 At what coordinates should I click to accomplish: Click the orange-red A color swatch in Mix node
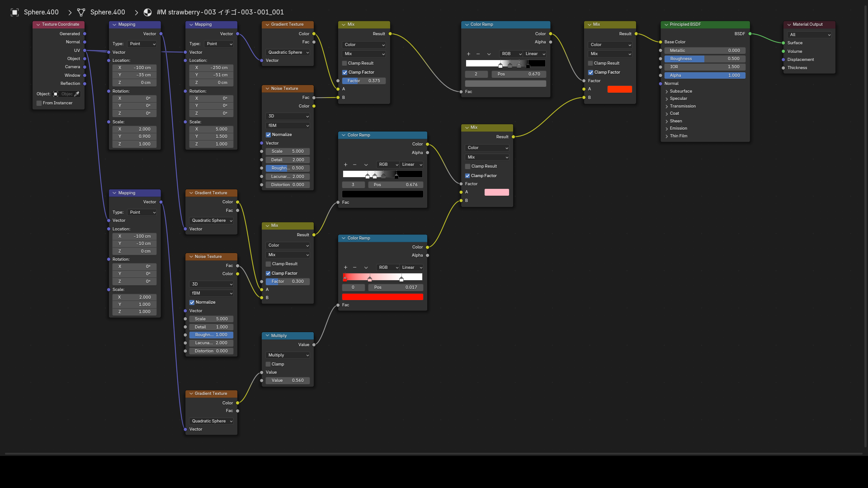click(619, 89)
